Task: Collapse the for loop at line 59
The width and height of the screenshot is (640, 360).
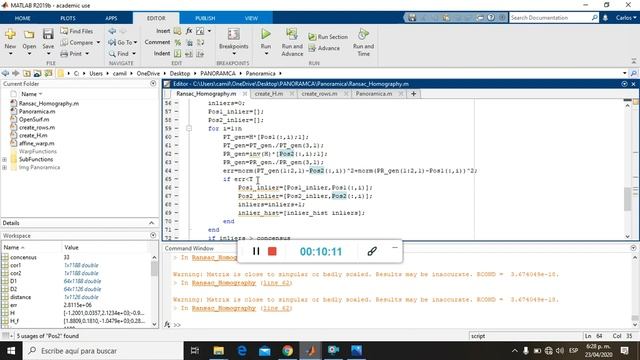Action: (x=189, y=129)
